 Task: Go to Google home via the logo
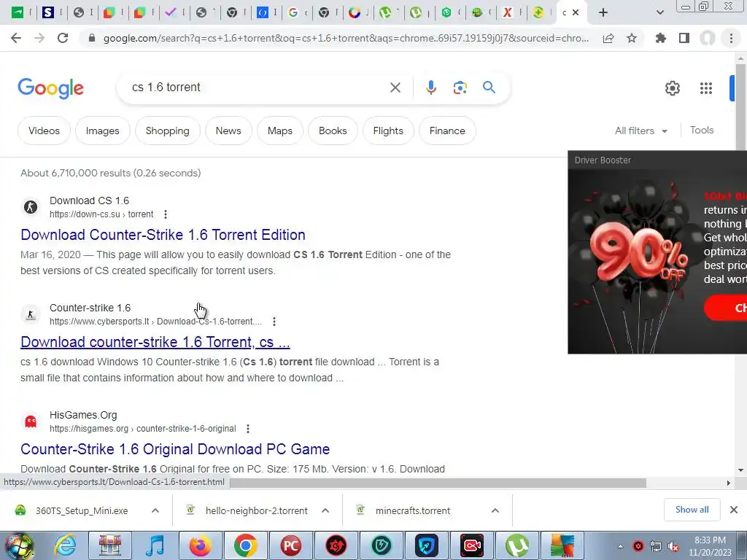50,88
